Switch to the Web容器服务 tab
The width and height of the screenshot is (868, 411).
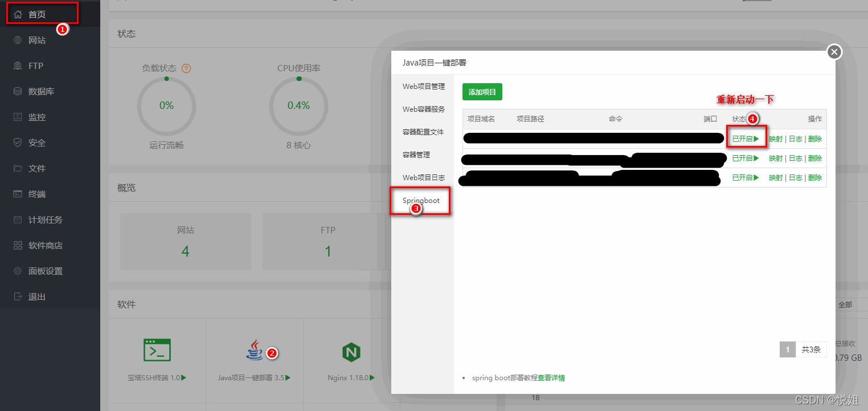click(423, 109)
